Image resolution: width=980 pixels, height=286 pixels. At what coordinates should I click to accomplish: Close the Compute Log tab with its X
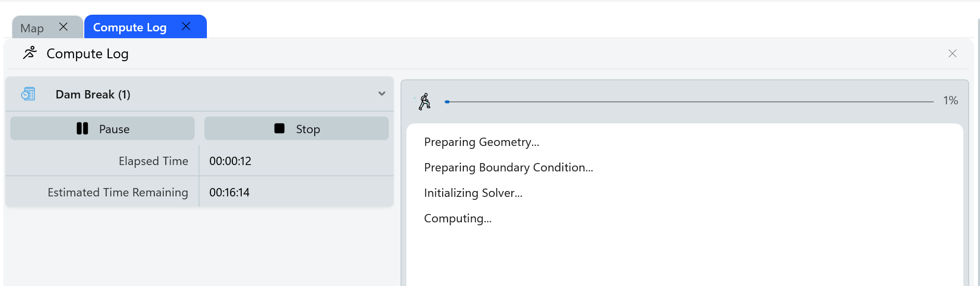[x=186, y=26]
